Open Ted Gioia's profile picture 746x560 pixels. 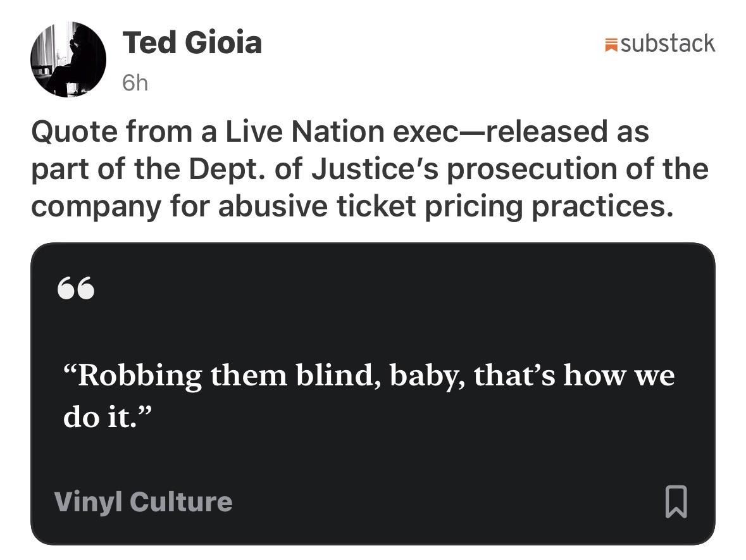(x=68, y=59)
